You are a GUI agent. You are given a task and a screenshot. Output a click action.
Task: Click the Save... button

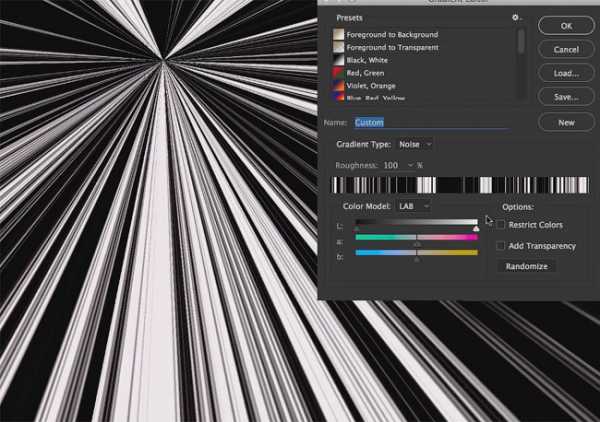(x=566, y=97)
